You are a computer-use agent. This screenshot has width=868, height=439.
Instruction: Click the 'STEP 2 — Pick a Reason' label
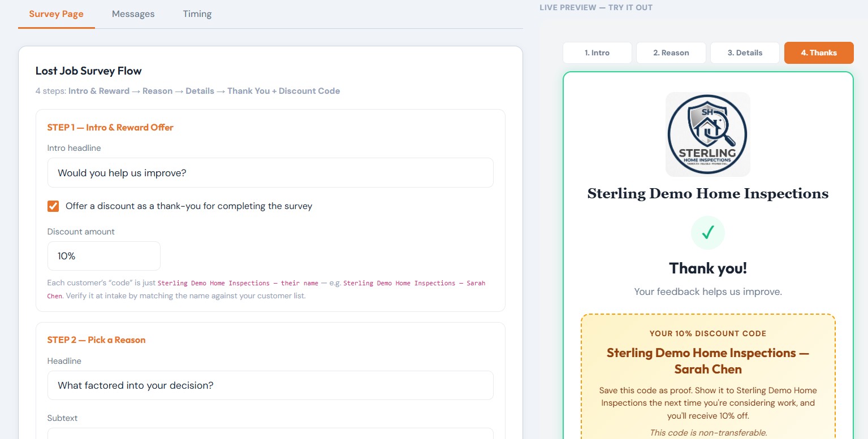96,340
